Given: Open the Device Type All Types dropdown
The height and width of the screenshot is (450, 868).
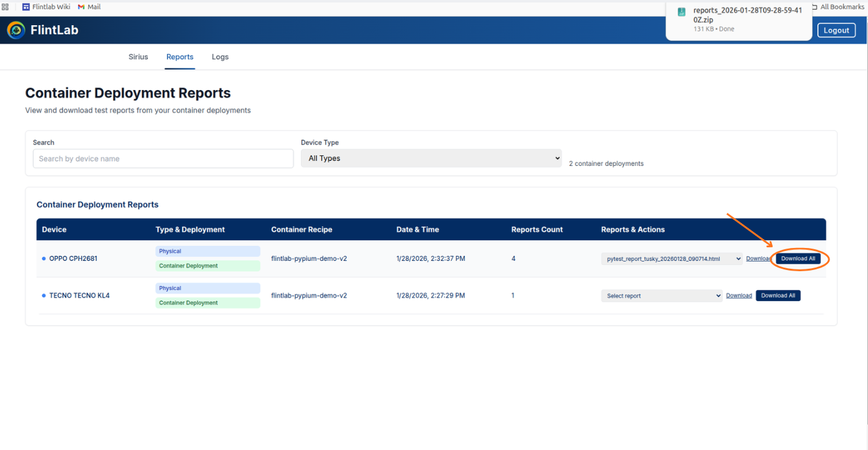Looking at the screenshot, I should (431, 158).
